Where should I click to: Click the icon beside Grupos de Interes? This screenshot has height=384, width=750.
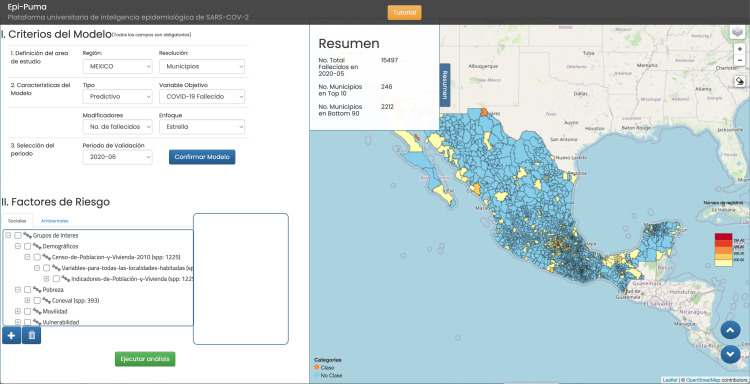coord(27,235)
